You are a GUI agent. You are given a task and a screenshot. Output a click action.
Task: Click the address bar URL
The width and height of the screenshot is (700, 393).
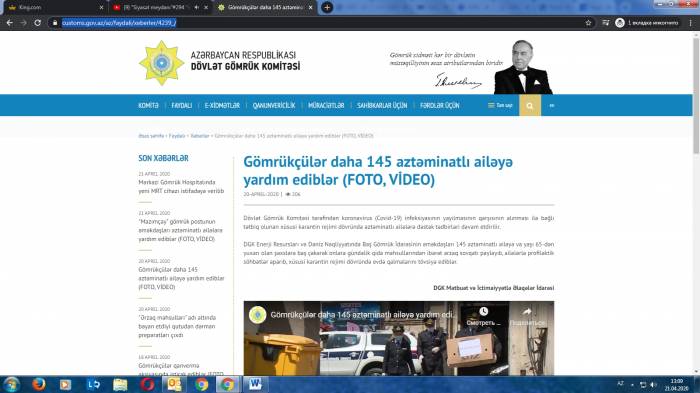coord(119,23)
